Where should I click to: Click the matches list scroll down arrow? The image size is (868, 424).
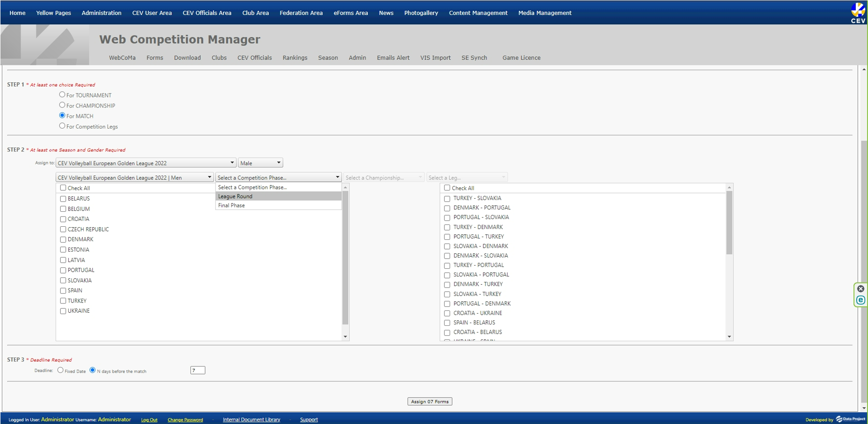click(x=729, y=337)
